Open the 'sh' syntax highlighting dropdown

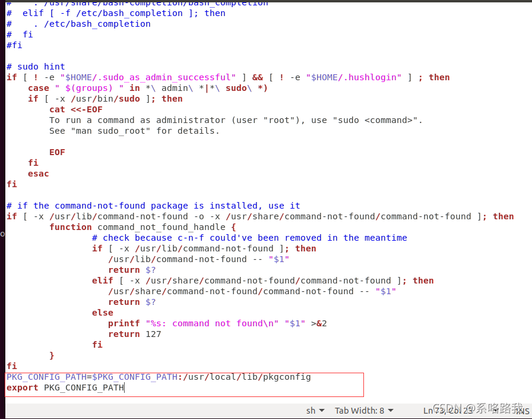[315, 411]
